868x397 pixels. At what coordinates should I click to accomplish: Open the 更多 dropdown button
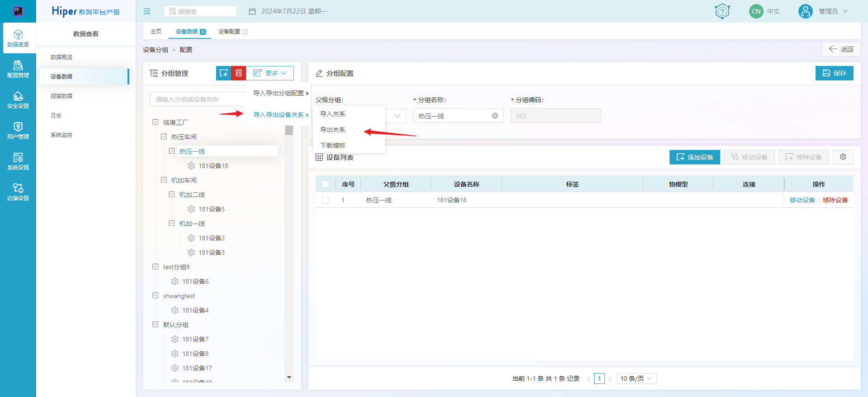pos(270,73)
